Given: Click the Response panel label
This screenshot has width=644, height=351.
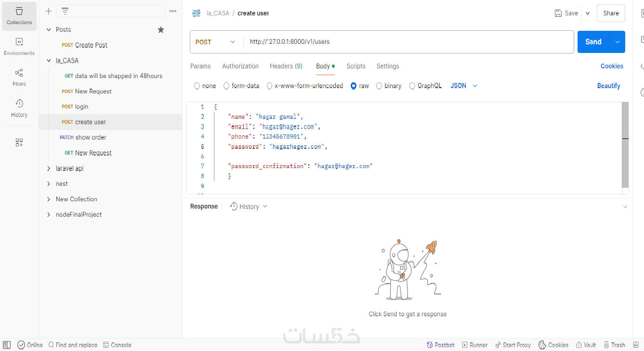Looking at the screenshot, I should tap(204, 207).
